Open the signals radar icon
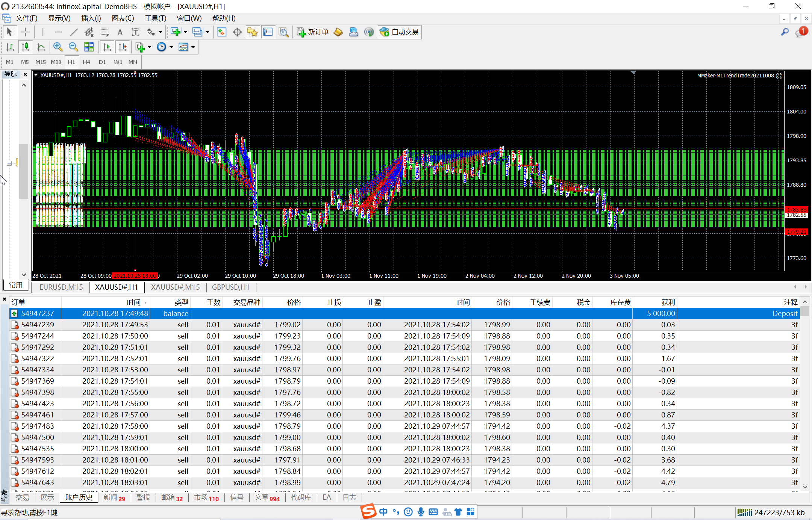Image resolution: width=812 pixels, height=520 pixels. pos(369,32)
